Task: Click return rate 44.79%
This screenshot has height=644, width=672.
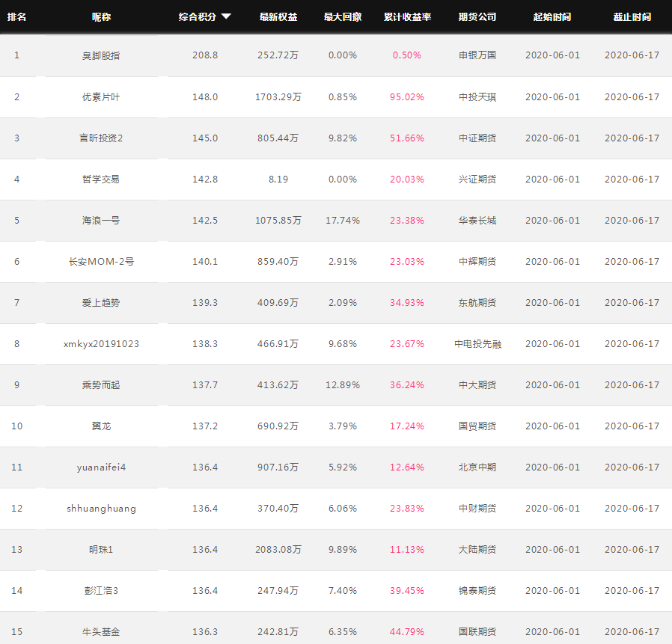Action: (406, 631)
